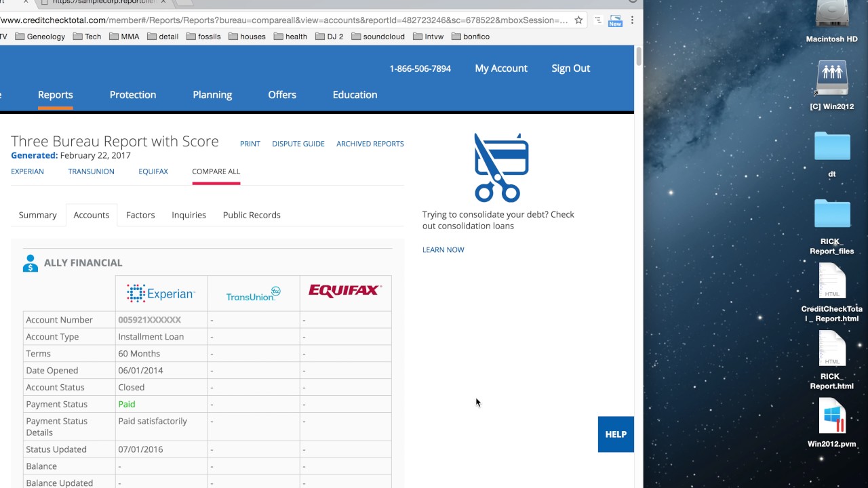Open the Geneology bookmarks folder

pos(40,37)
